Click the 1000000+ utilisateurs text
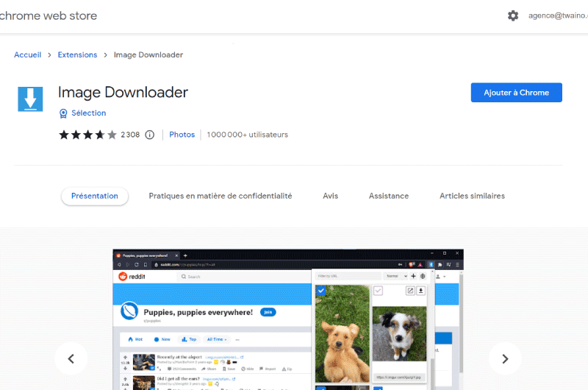The height and width of the screenshot is (390, 588). 248,135
